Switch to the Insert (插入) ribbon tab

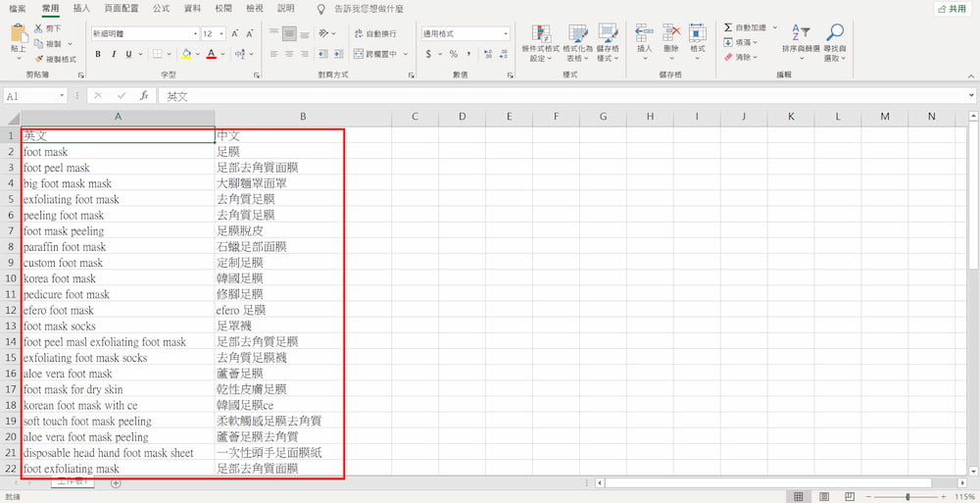(x=81, y=8)
